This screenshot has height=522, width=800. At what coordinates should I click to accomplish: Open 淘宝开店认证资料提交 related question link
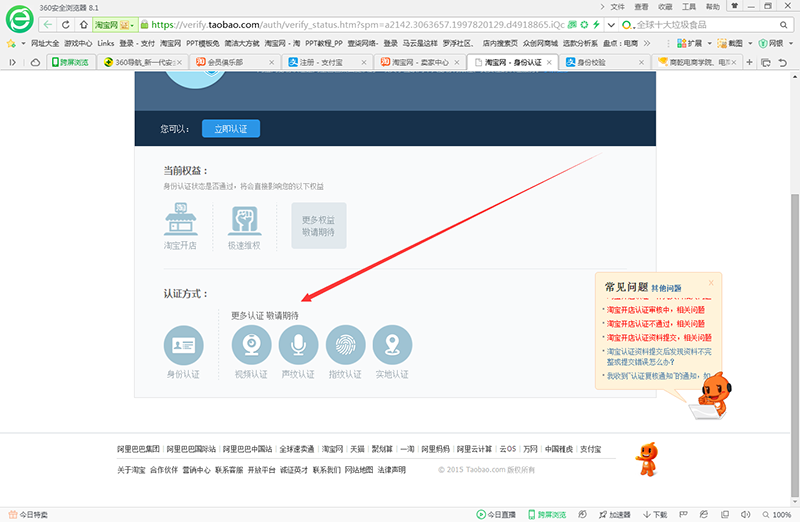659,337
